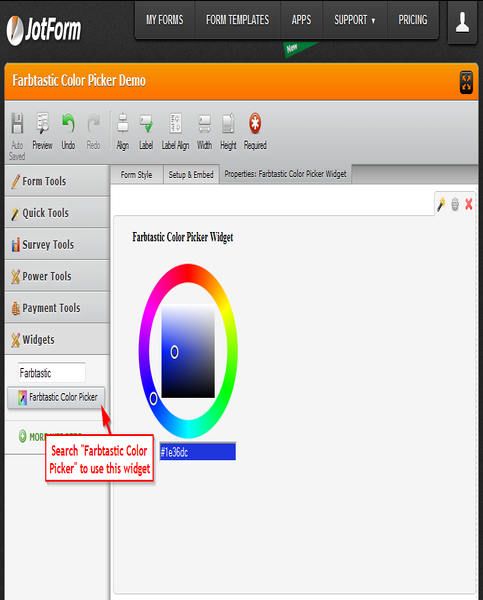Open form Preview
This screenshot has height=600, width=483.
[42, 131]
